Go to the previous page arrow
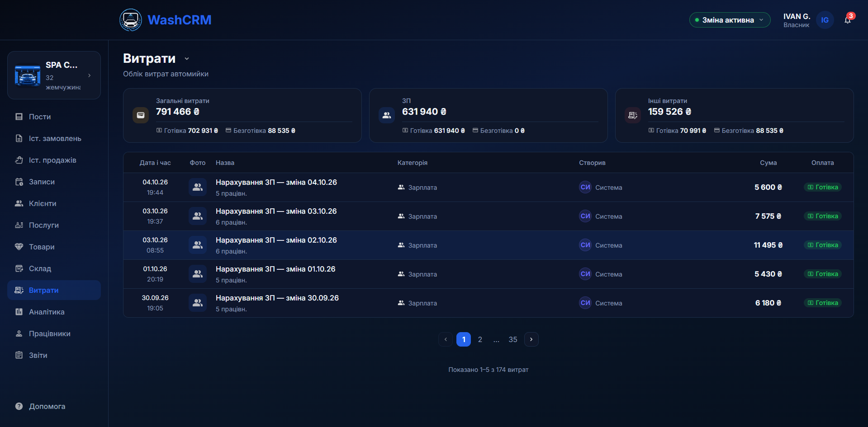 click(x=446, y=339)
